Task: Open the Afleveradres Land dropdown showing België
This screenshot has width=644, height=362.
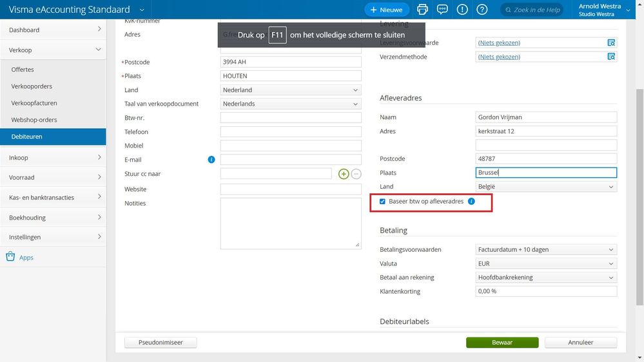Action: pos(546,187)
